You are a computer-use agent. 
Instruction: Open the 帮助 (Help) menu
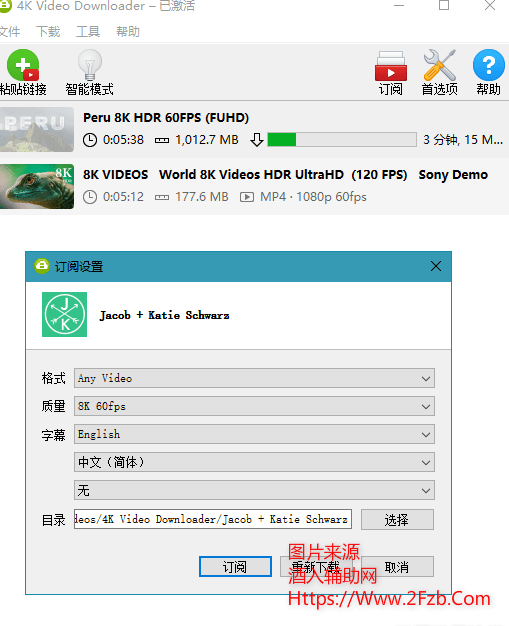pyautogui.click(x=128, y=32)
